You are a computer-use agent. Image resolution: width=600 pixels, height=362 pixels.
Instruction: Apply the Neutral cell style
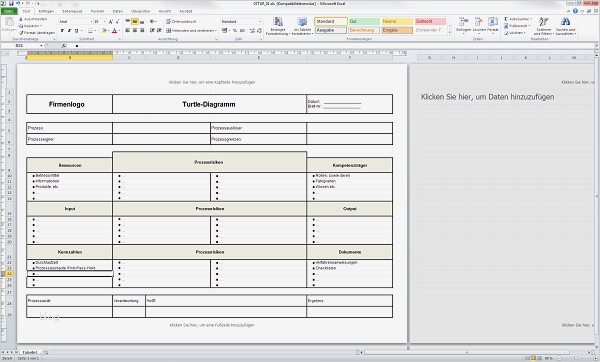pos(397,21)
